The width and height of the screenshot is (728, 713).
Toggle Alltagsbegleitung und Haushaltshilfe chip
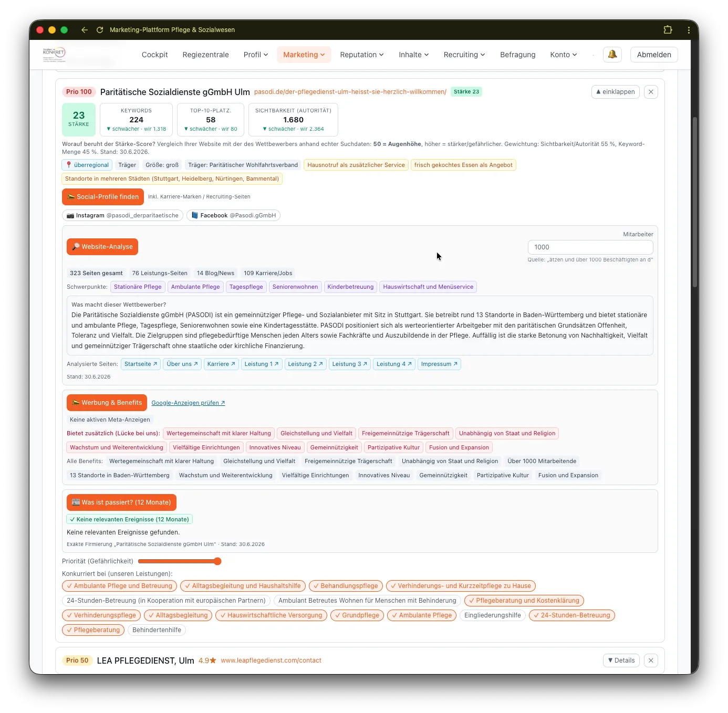coord(243,586)
